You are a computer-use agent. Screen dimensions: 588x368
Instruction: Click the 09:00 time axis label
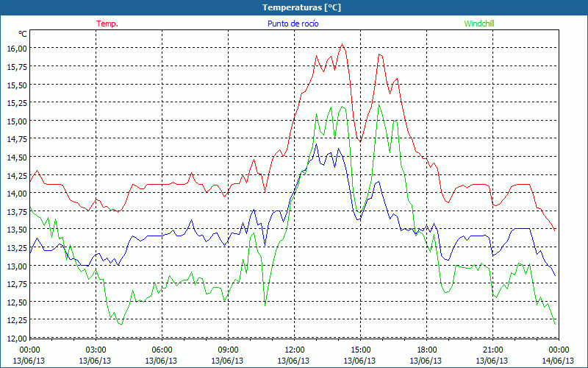228,350
